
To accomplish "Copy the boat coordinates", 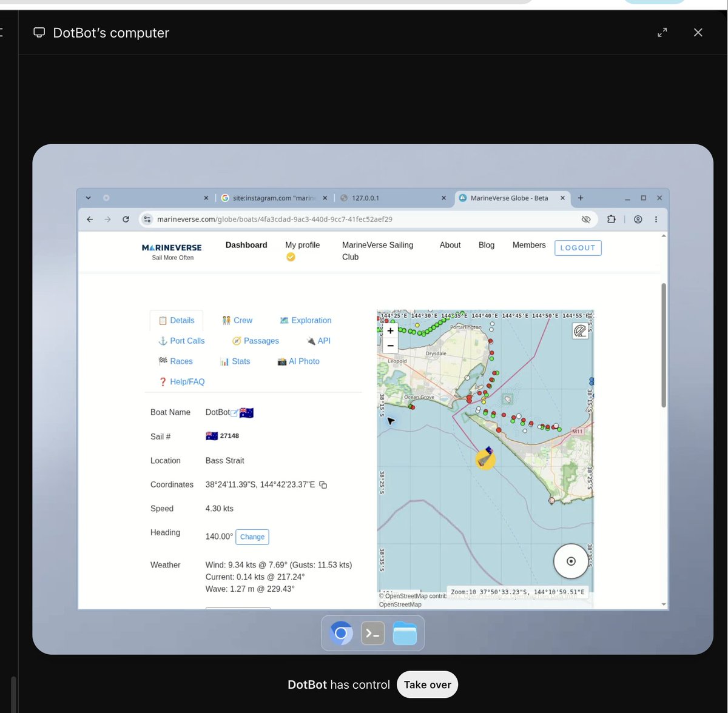I will click(323, 485).
